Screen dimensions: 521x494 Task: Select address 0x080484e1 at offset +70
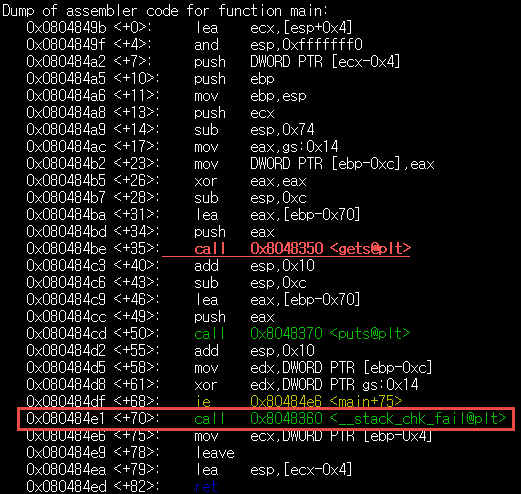coord(66,419)
